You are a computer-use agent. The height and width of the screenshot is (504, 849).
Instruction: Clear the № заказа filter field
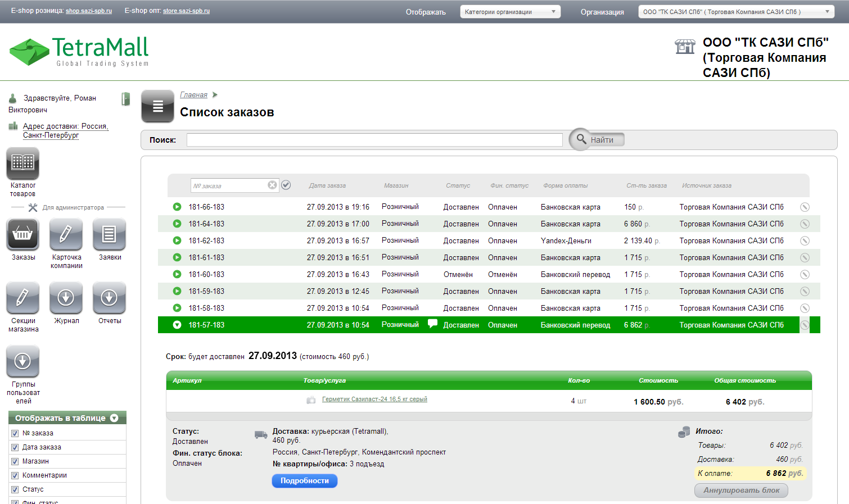[272, 185]
